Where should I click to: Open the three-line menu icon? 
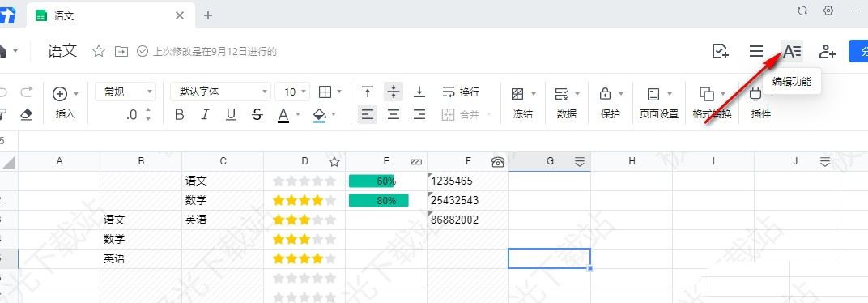coord(756,52)
